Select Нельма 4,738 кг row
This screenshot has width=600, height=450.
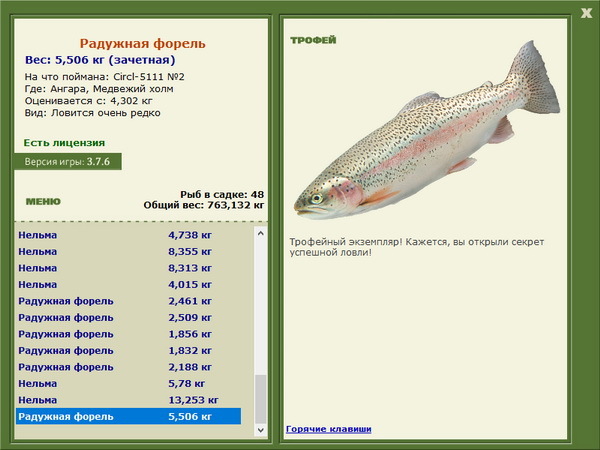(129, 235)
